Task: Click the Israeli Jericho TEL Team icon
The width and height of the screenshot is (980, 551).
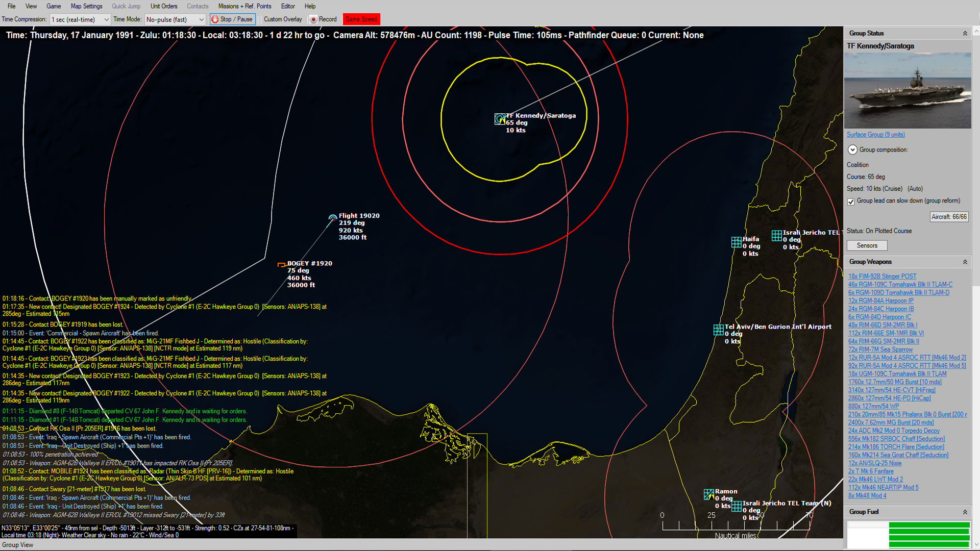Action: tap(737, 506)
